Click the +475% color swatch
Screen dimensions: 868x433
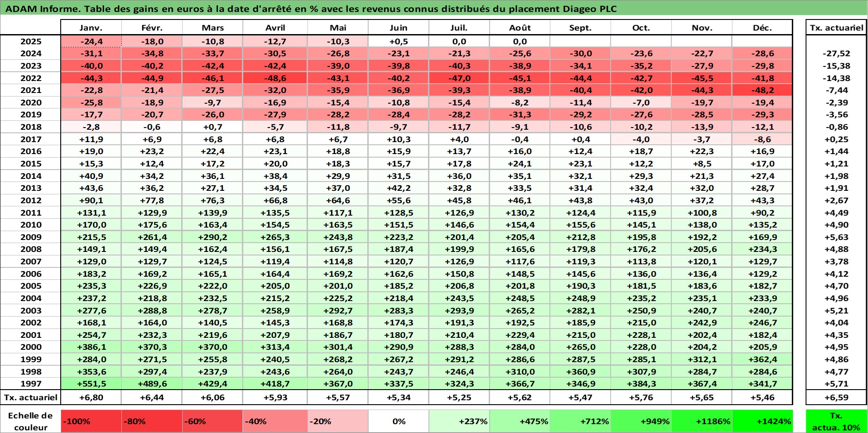click(520, 421)
